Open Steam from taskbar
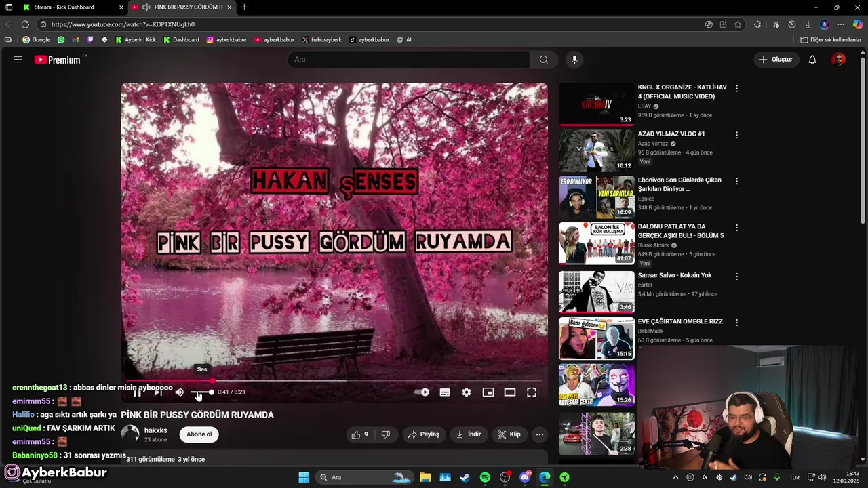The width and height of the screenshot is (868, 488). pos(465,477)
